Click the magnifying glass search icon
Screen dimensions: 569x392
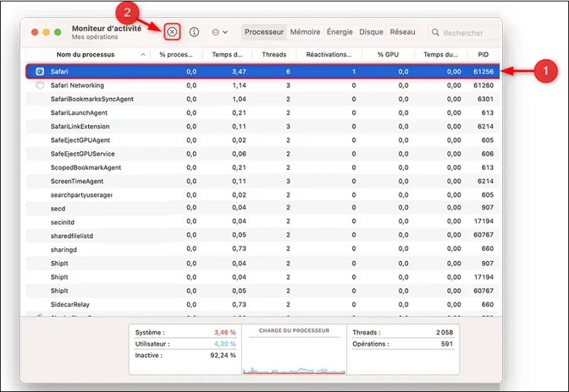coord(435,33)
